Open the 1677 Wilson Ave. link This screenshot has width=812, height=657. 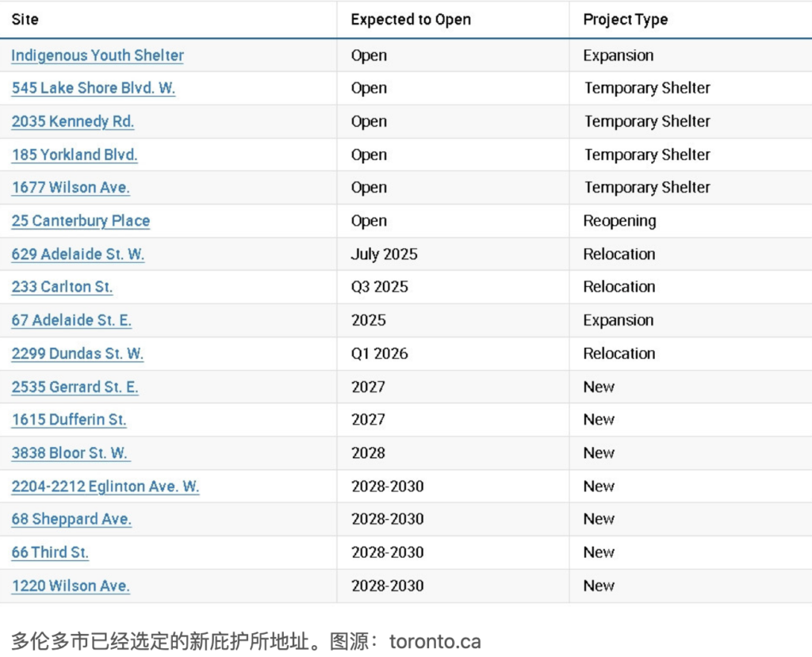coord(71,188)
